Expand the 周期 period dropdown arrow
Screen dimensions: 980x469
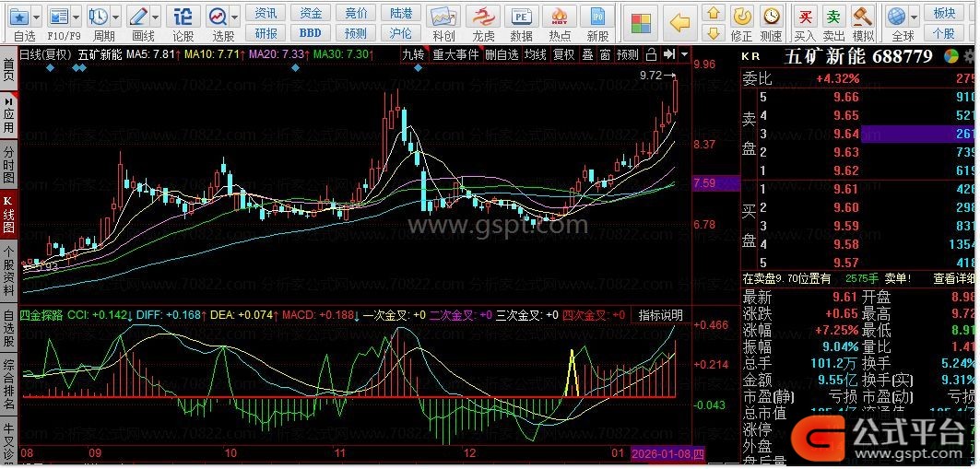click(113, 17)
